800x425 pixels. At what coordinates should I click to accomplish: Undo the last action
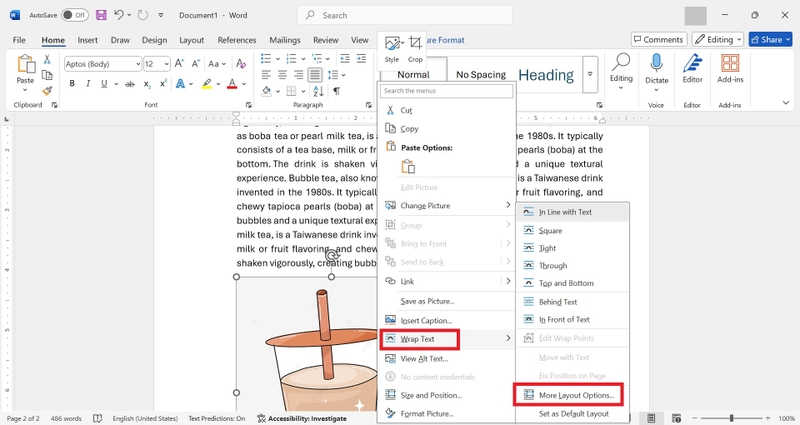click(x=119, y=15)
